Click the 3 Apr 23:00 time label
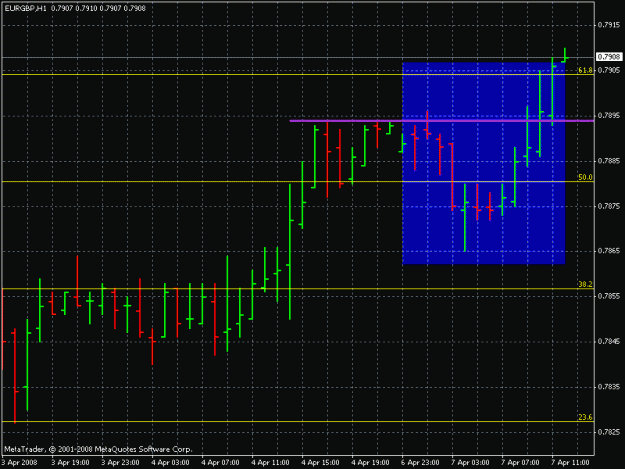The height and width of the screenshot is (469, 625). [120, 463]
